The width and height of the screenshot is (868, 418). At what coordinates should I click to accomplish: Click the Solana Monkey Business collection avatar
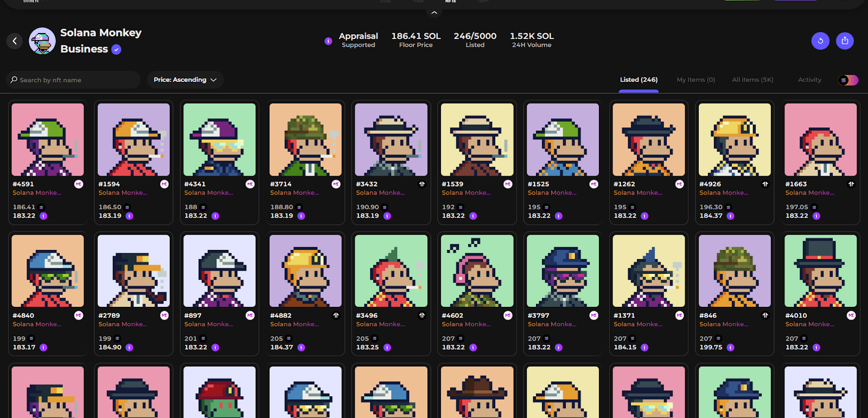(x=42, y=41)
